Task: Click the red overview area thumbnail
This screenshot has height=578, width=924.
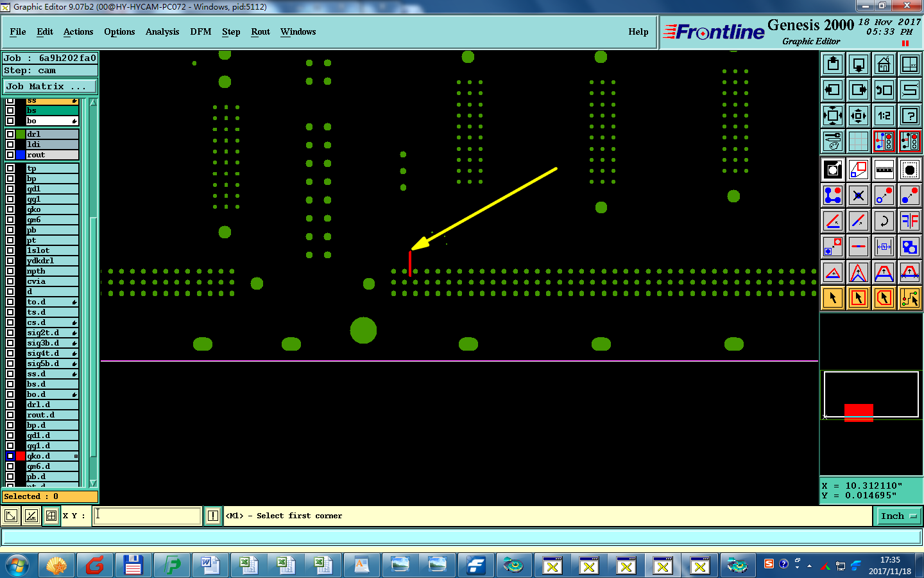Action: (859, 412)
